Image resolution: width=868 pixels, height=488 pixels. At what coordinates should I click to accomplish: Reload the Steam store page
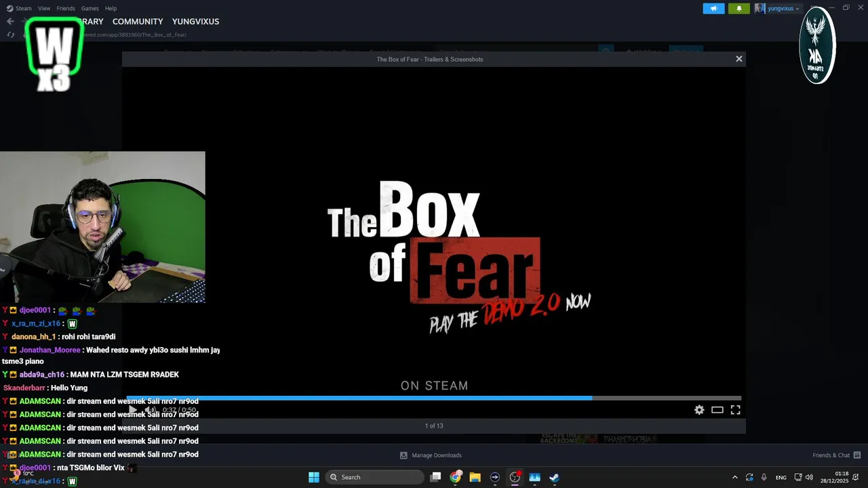[10, 35]
